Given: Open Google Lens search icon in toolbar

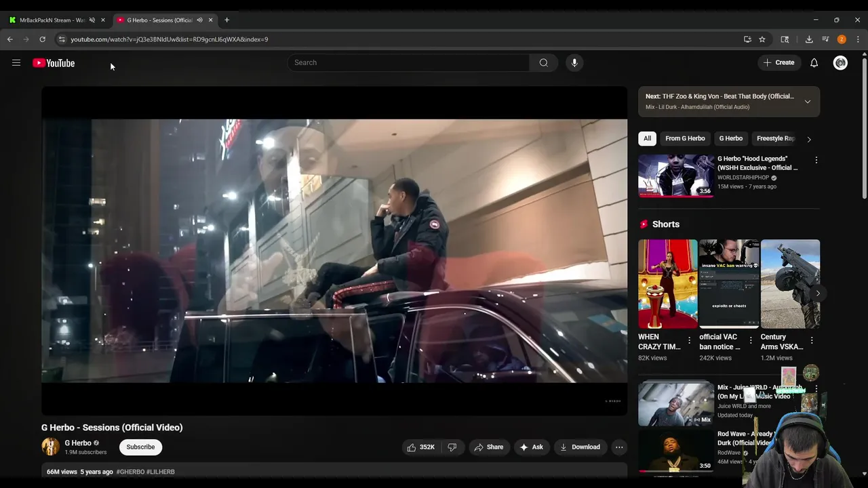Looking at the screenshot, I should coord(785,39).
